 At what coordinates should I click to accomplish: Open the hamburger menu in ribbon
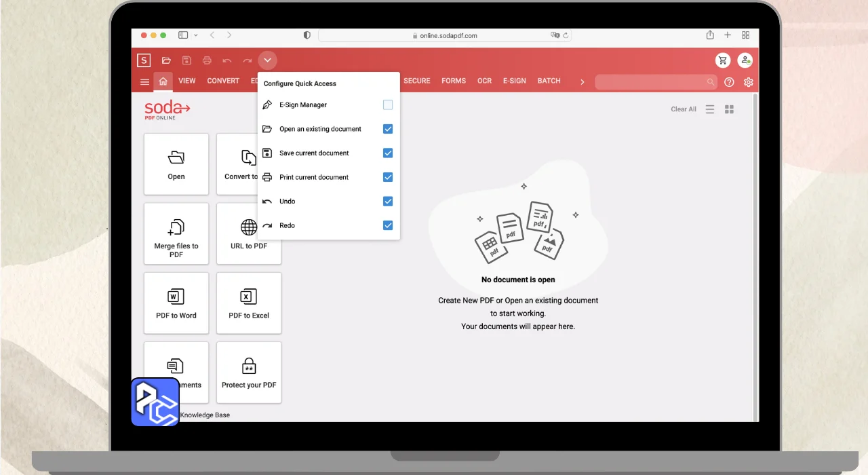[144, 82]
